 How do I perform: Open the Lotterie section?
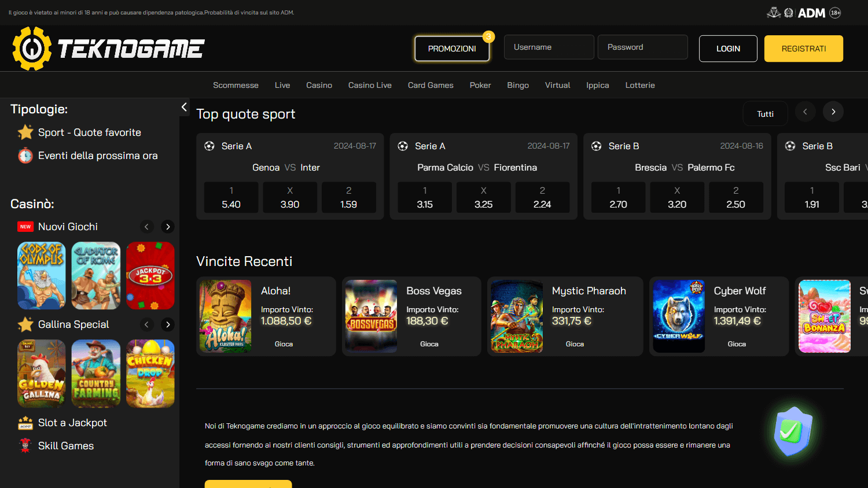[x=640, y=85]
